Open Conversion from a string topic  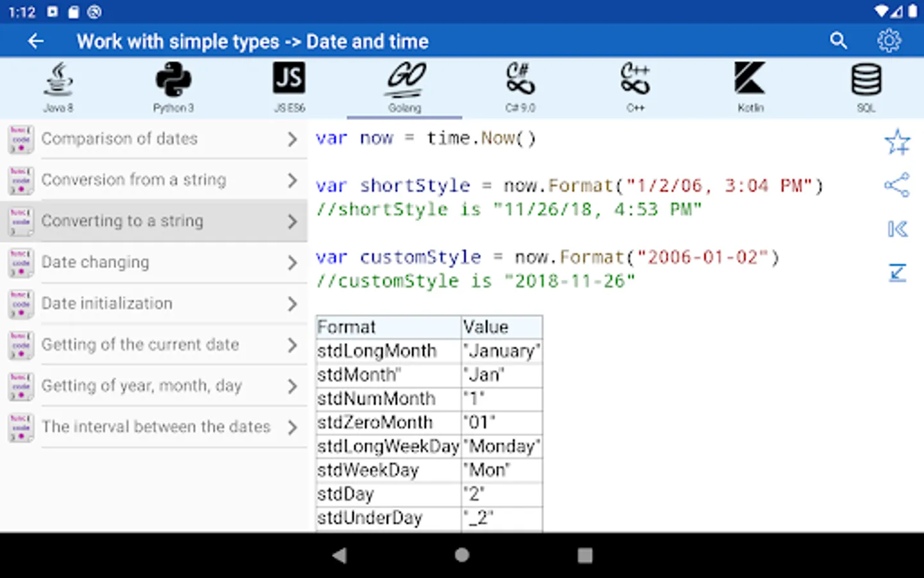[133, 180]
